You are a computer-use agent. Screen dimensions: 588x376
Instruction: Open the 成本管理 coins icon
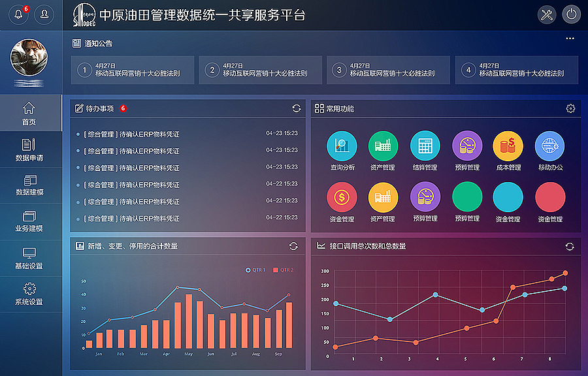click(508, 146)
